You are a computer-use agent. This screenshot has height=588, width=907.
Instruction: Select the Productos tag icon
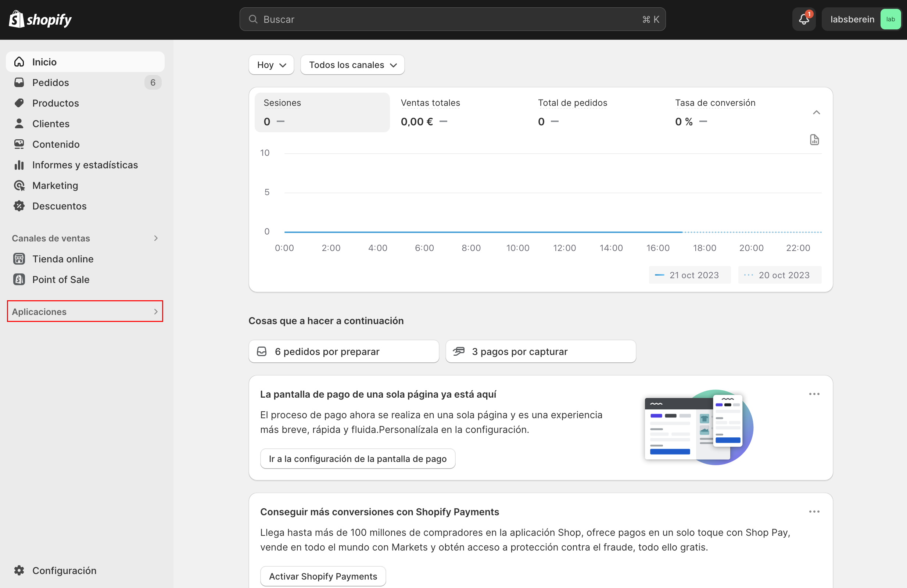19,103
